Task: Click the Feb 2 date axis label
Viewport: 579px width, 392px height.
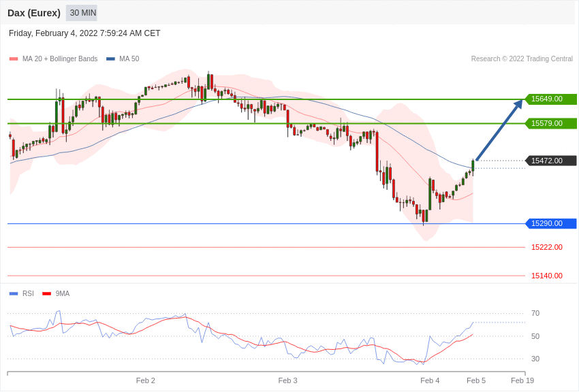Action: 146,380
